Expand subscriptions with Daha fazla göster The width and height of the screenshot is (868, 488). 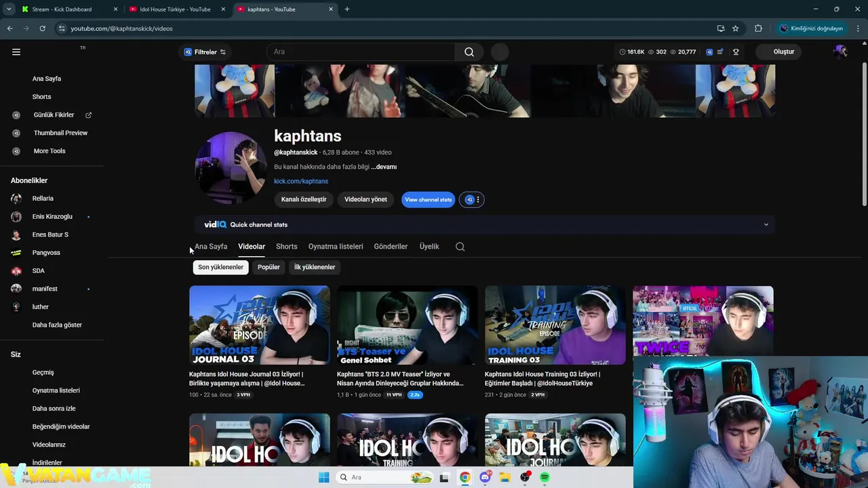pos(57,325)
